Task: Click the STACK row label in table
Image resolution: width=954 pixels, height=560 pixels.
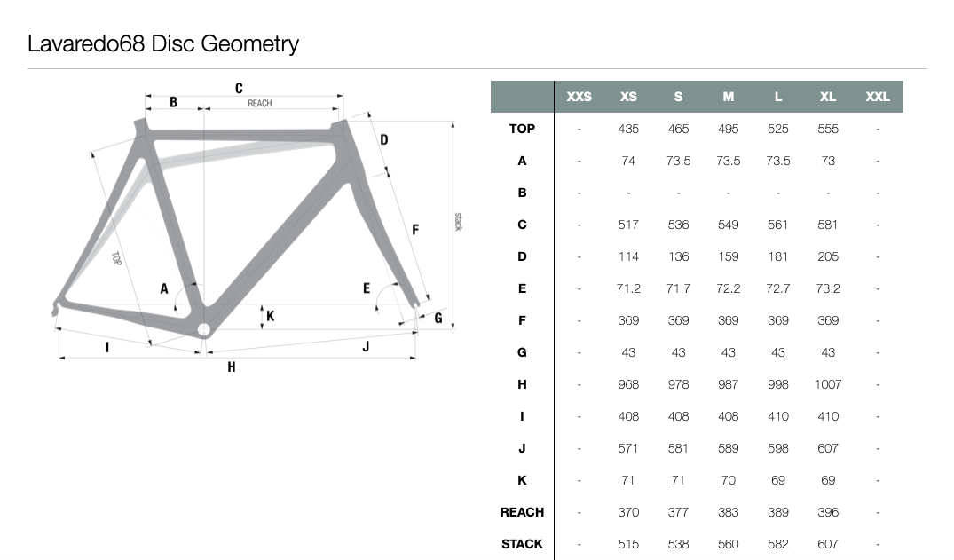Action: pos(522,544)
